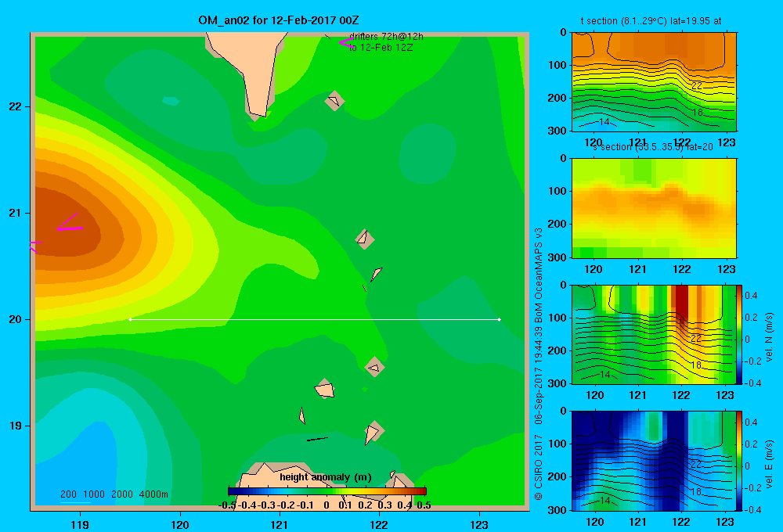Click the height anomaly color bar

tap(327, 491)
